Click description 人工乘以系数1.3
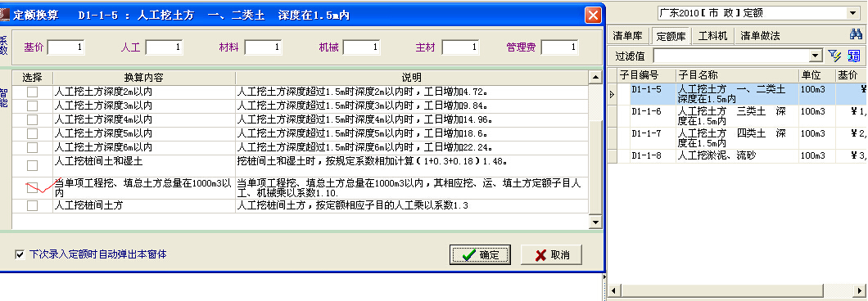Screen dimensions: 868x301 click(412, 205)
